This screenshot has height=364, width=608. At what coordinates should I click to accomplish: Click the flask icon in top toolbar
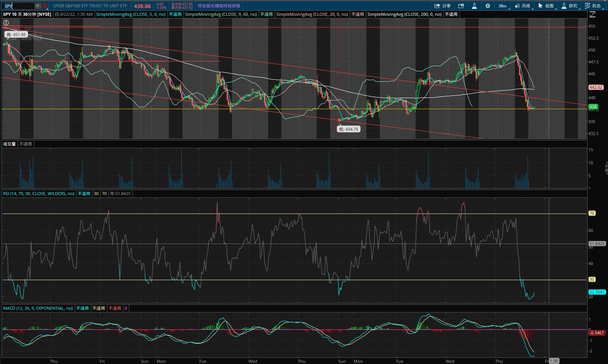coord(474,6)
